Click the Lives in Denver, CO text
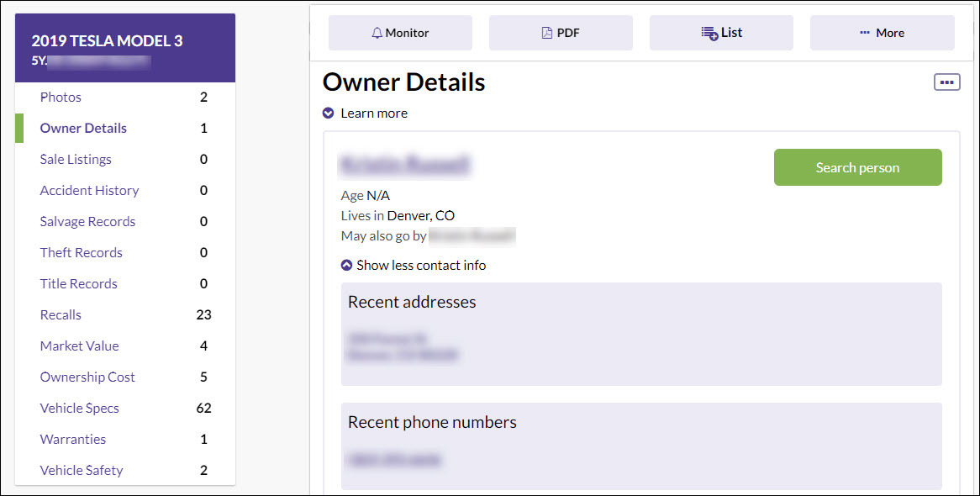The width and height of the screenshot is (980, 496). [398, 216]
